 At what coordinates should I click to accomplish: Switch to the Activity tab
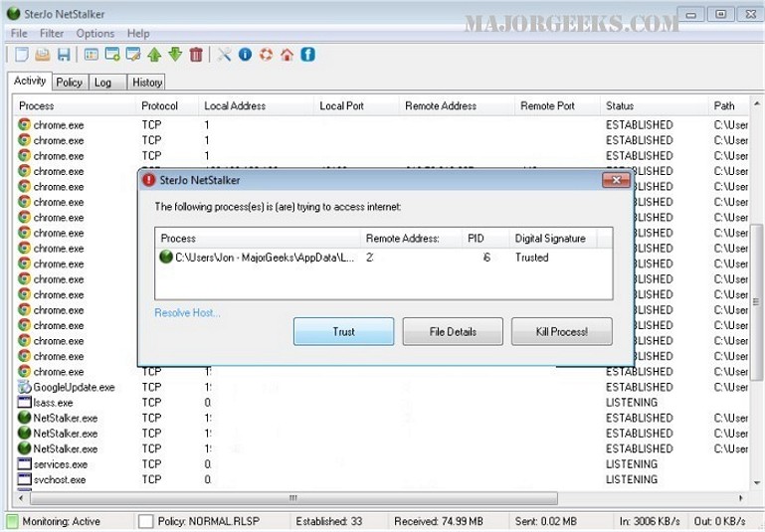coord(30,81)
